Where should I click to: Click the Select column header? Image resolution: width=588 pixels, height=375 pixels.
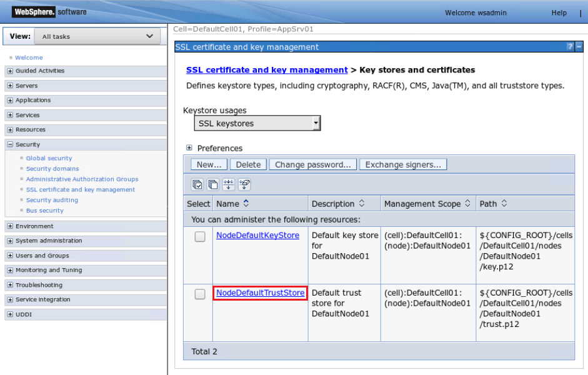tap(198, 204)
